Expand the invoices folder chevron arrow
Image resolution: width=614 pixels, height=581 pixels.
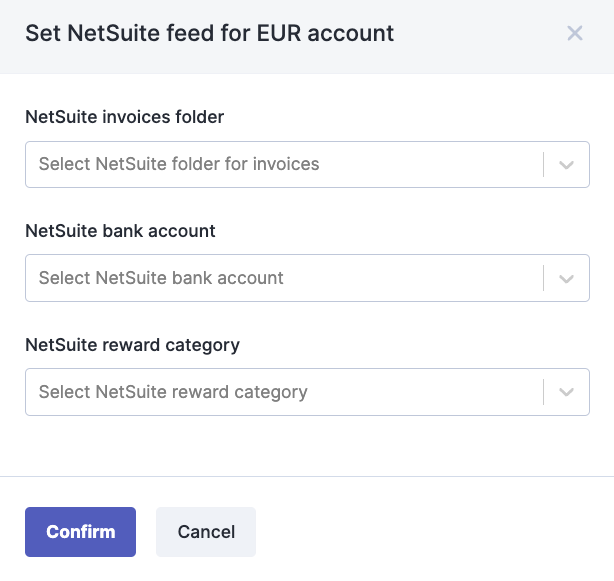click(566, 165)
